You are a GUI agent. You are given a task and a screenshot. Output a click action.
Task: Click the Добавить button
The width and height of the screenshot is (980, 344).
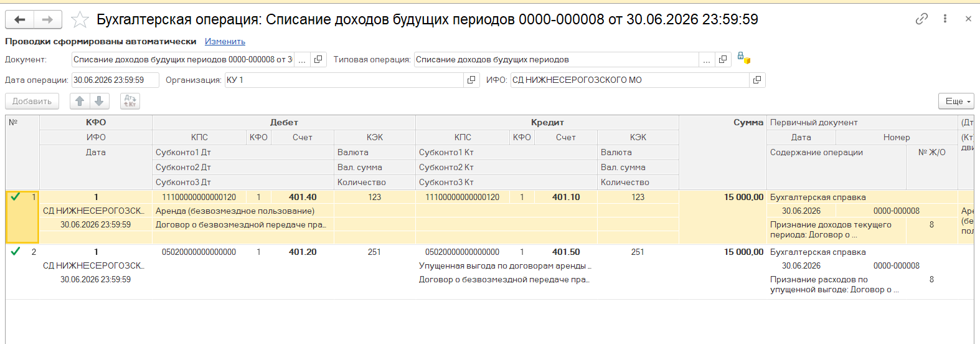(x=32, y=101)
